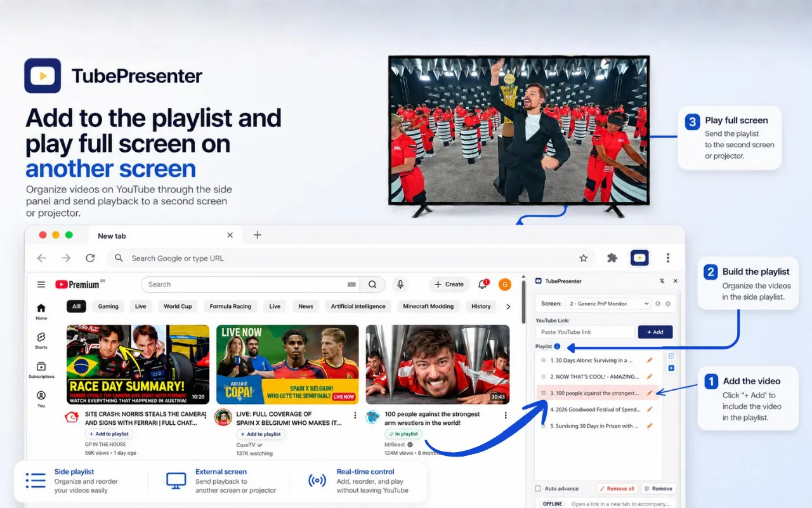
Task: Click the TubePresenter extension toolbar icon
Action: point(639,258)
